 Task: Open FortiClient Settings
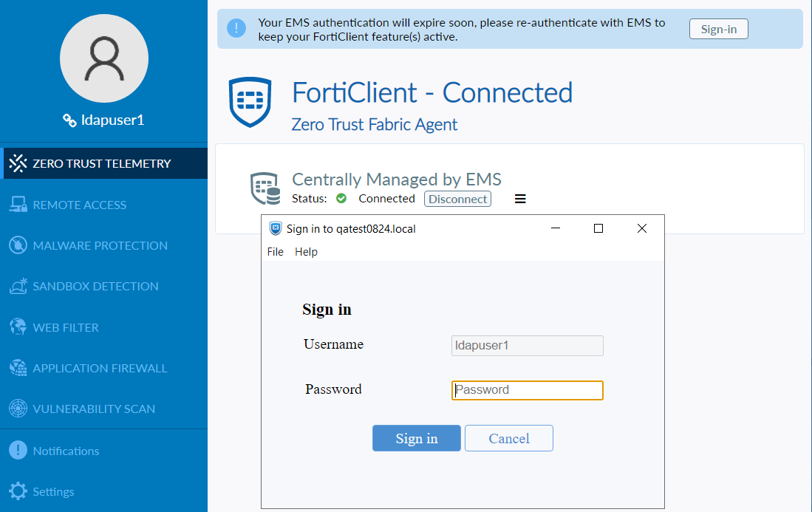click(x=54, y=491)
